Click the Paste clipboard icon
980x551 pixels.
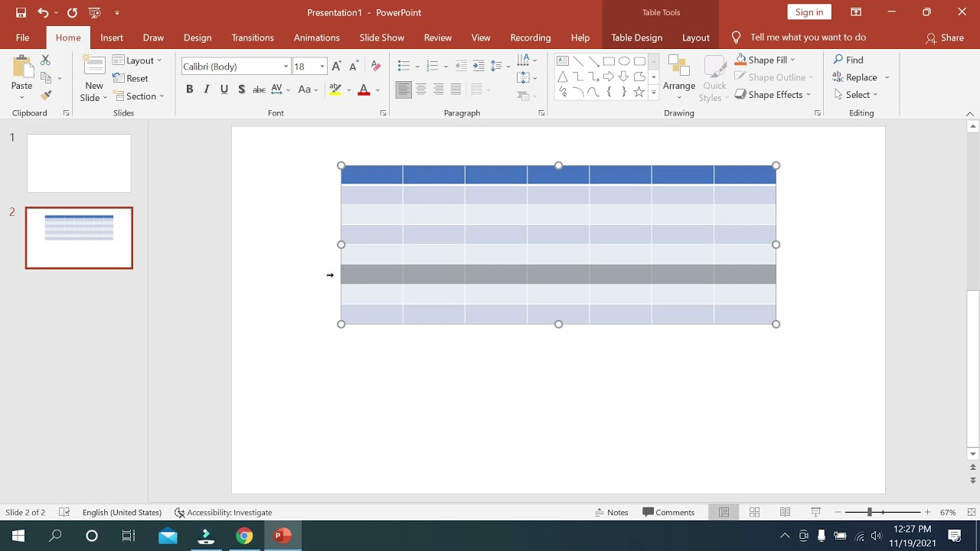coord(21,67)
